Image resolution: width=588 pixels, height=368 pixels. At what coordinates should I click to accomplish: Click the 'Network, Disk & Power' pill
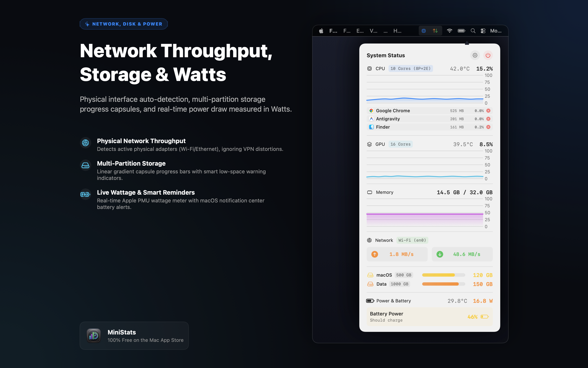[124, 24]
